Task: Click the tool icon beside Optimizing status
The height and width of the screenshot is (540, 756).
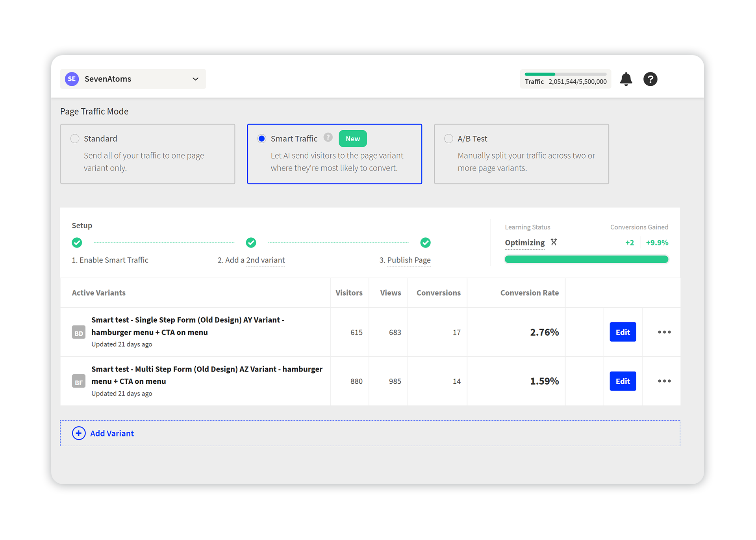Action: click(554, 242)
